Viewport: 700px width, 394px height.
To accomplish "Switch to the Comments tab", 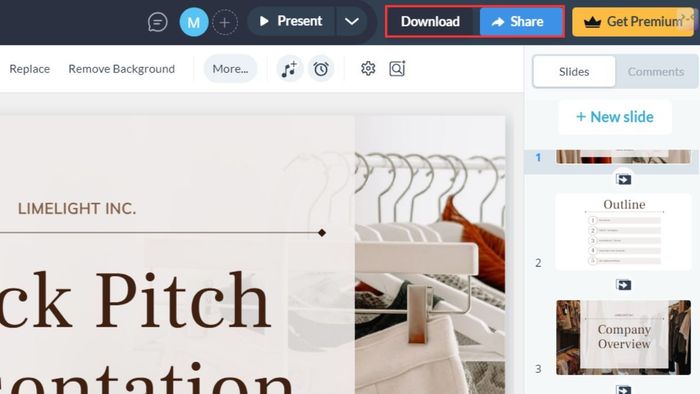I will (x=656, y=71).
